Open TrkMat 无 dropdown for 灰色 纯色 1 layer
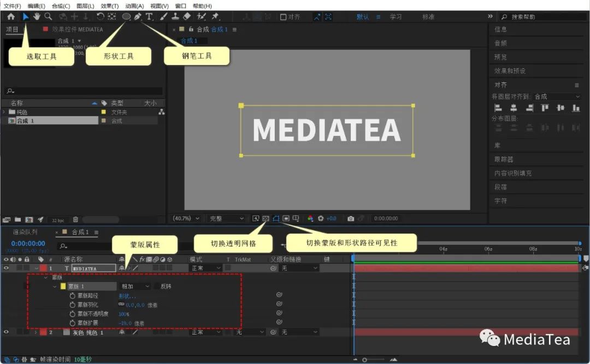590x364 pixels. (x=250, y=332)
